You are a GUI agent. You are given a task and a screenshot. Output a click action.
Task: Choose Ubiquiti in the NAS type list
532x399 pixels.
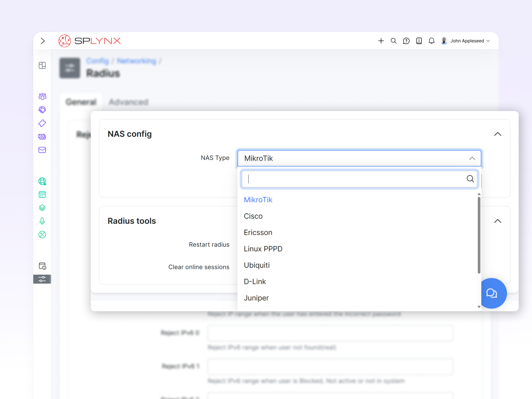click(x=257, y=265)
